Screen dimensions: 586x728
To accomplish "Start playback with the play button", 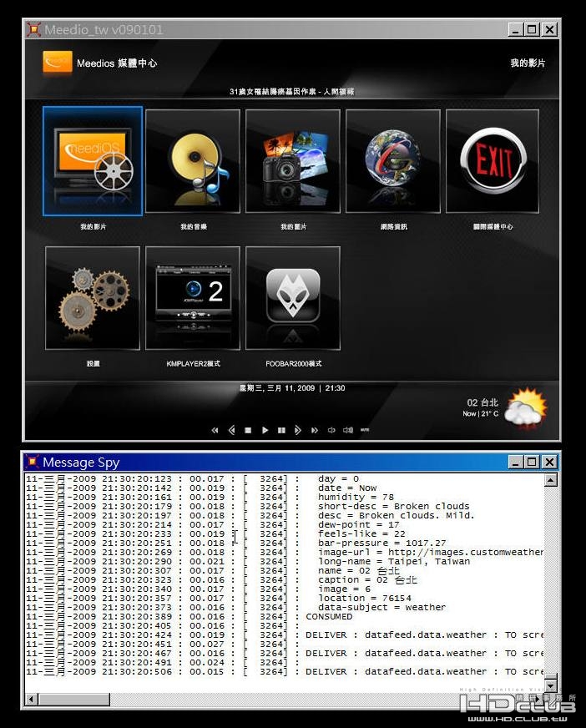I will [265, 431].
